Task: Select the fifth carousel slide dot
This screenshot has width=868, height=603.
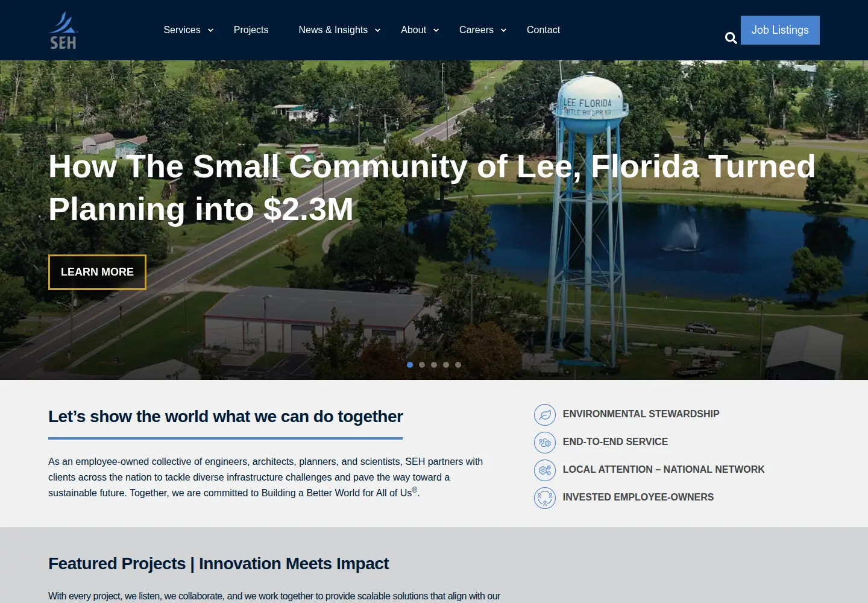Action: click(458, 365)
